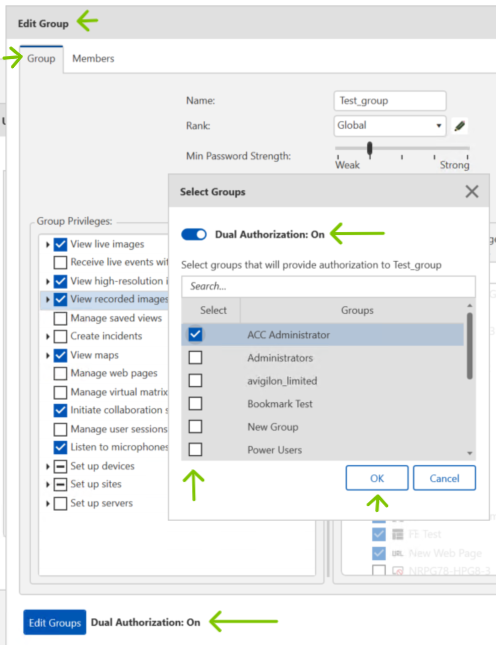
Task: Check the avigilon_limited group checkbox
Action: 195,381
